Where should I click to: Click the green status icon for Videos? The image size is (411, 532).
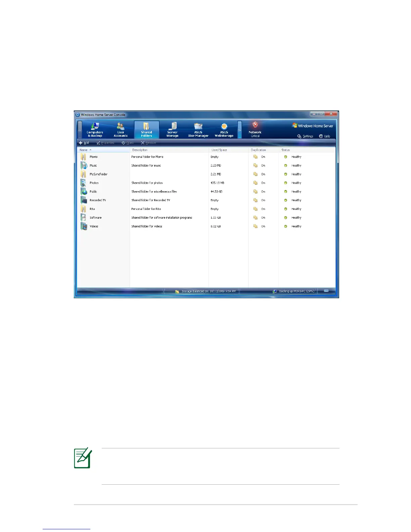click(x=286, y=226)
